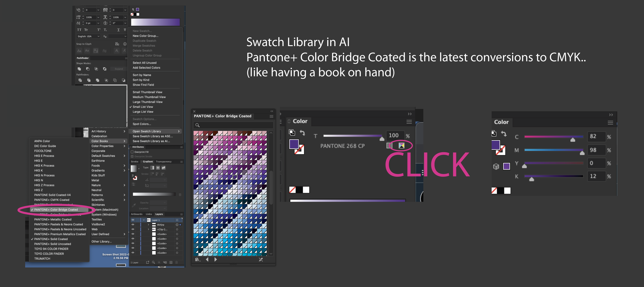
Task: Click the Create New Layer plus icon
Action: (171, 262)
